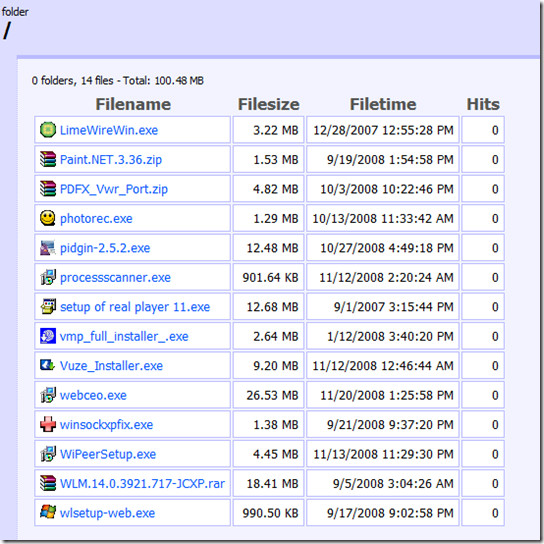Open the PDFX_Vwr_Port.zip link

[114, 189]
